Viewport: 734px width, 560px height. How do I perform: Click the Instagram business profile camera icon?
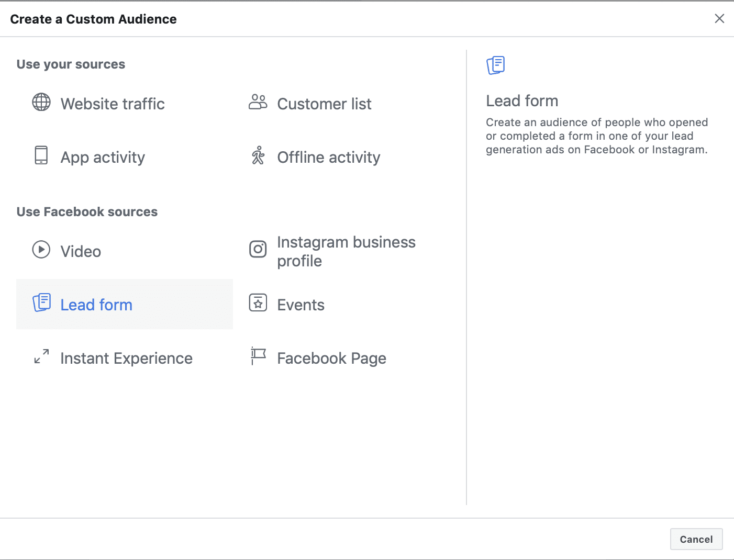[x=258, y=250]
